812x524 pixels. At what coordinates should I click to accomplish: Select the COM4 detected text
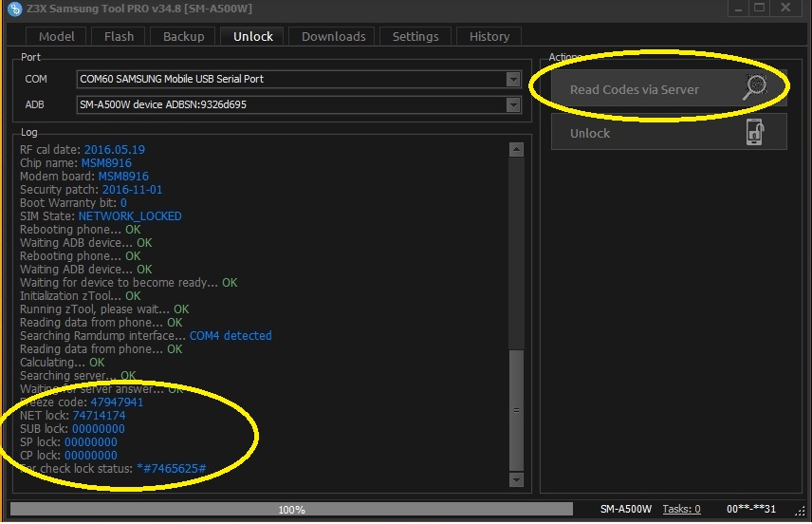click(231, 335)
